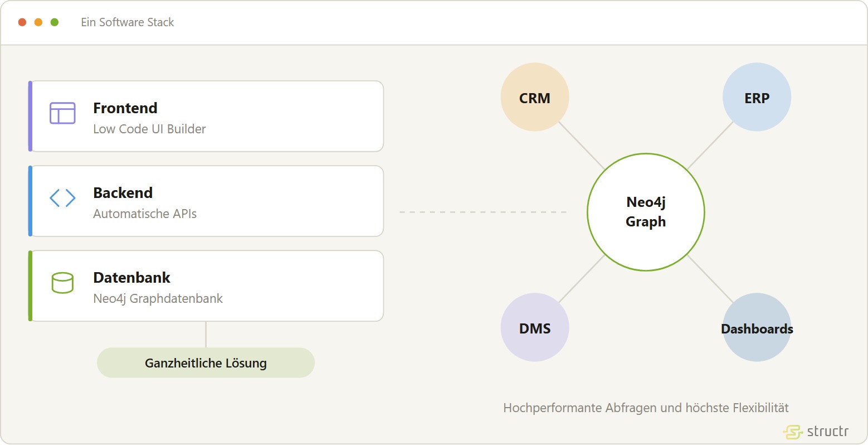Click the Ein Software Stack title

pos(128,22)
